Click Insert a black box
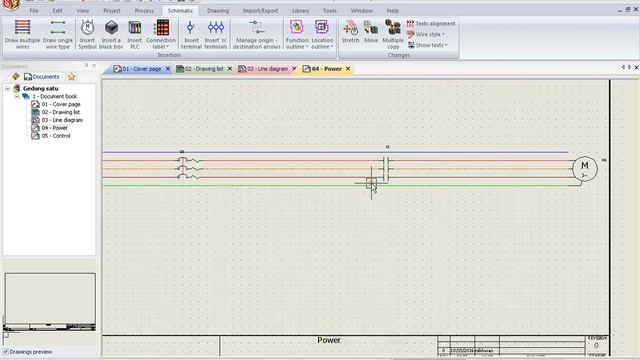This screenshot has height=360, width=640. [111, 34]
